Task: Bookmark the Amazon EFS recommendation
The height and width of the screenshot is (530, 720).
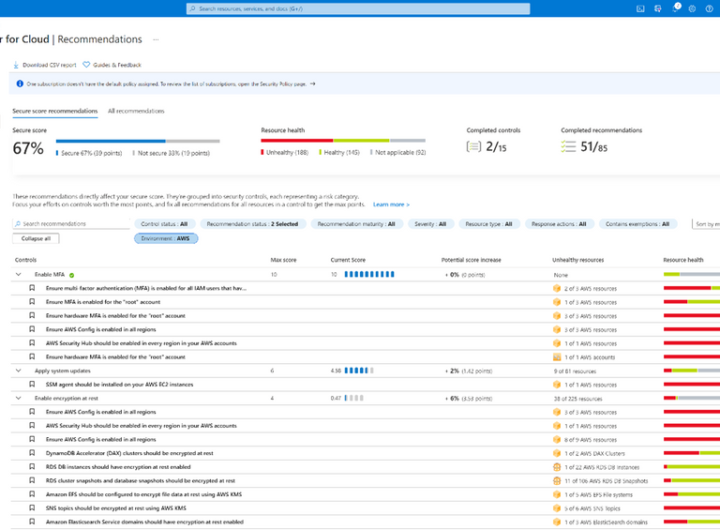Action: (x=32, y=494)
